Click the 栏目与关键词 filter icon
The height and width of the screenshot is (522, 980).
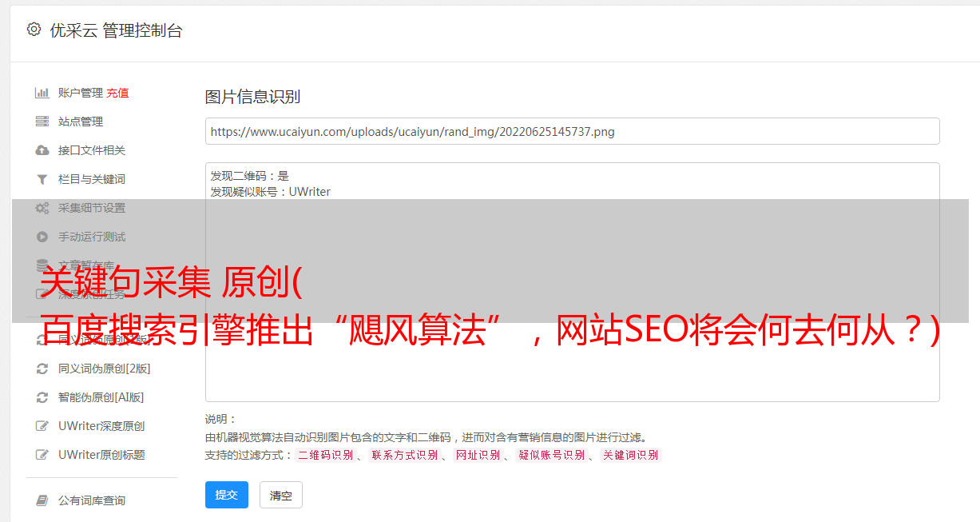tap(42, 179)
